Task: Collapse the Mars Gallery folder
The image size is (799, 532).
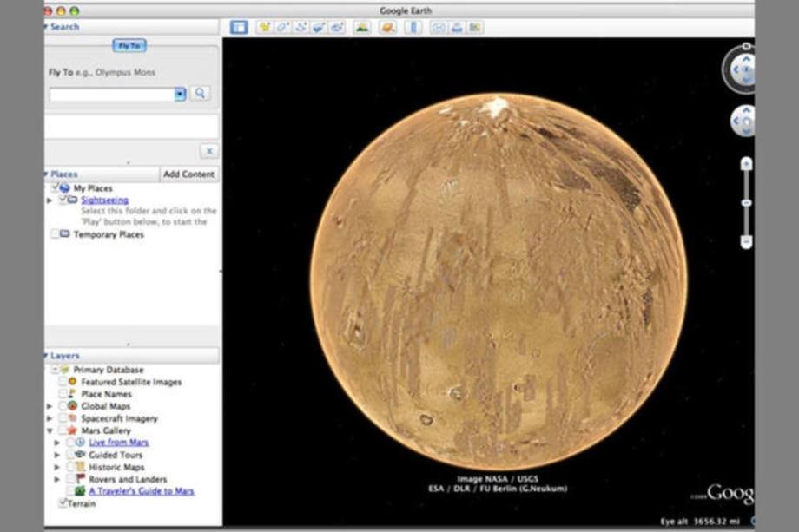Action: pos(50,430)
